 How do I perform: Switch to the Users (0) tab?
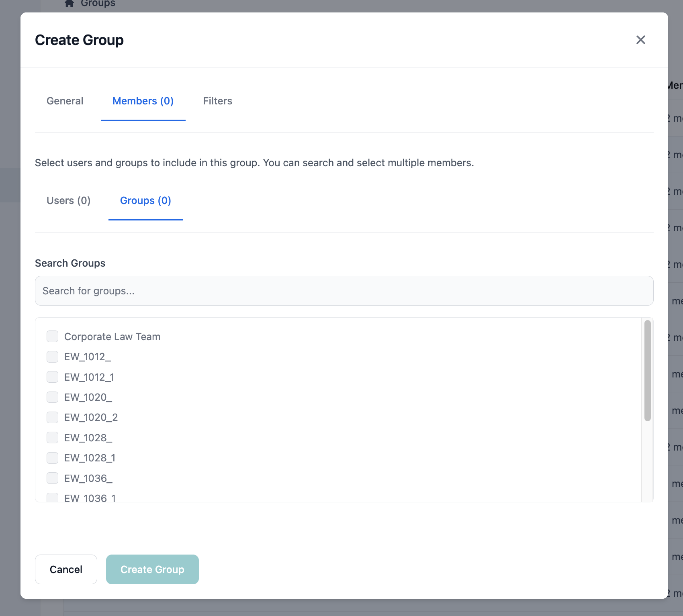click(x=68, y=200)
